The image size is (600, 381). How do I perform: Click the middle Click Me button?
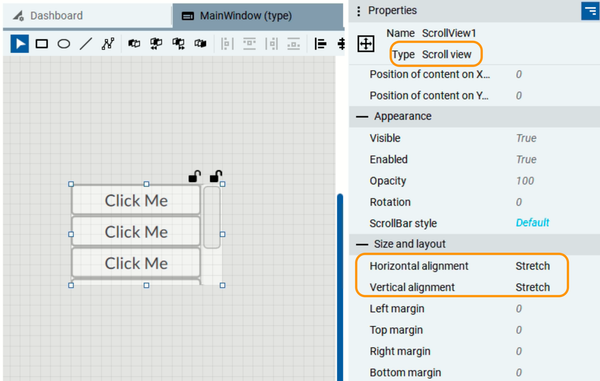click(136, 231)
